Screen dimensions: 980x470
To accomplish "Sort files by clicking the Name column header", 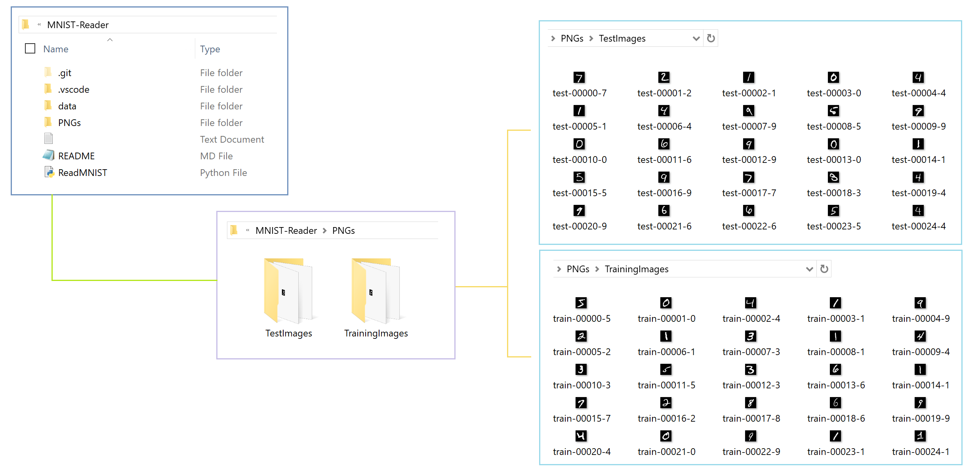I will tap(55, 49).
